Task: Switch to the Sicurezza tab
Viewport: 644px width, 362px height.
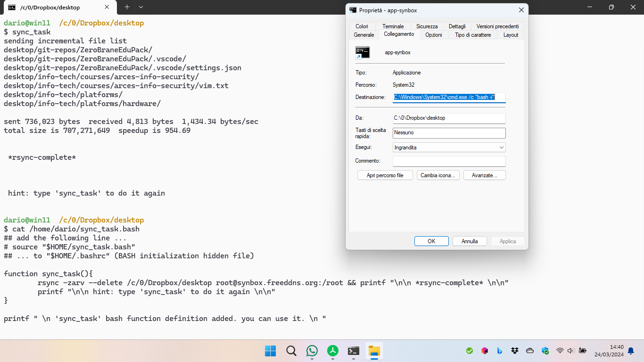Action: (x=427, y=26)
